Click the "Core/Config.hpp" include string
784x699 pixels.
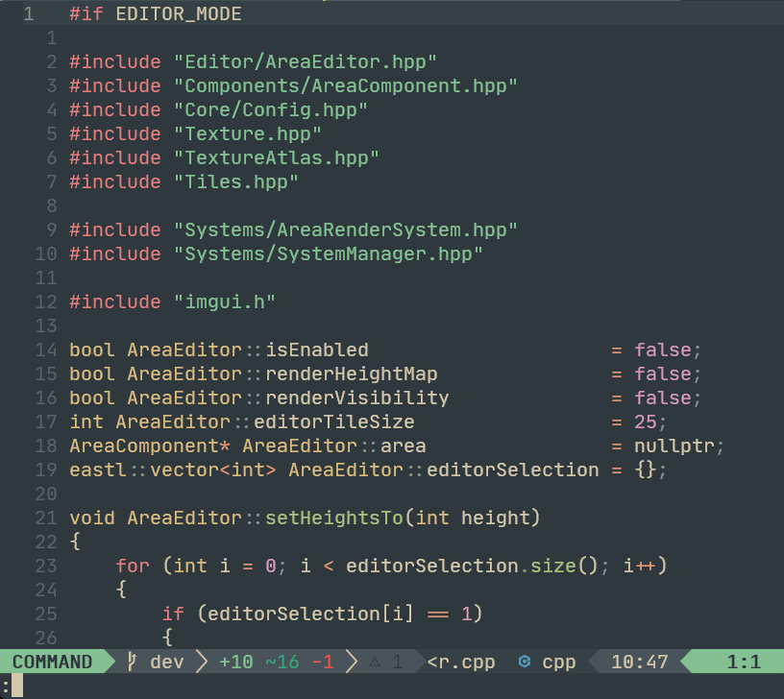point(271,109)
